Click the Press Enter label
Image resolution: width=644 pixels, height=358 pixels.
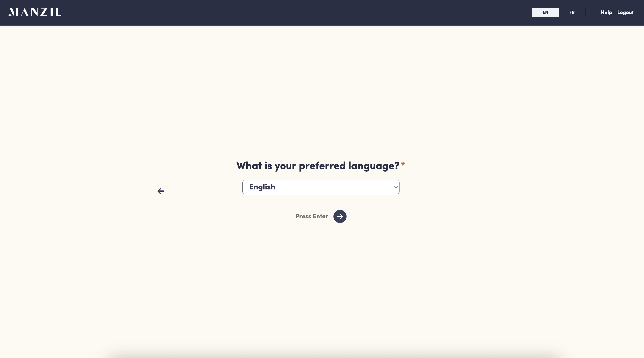tap(312, 216)
